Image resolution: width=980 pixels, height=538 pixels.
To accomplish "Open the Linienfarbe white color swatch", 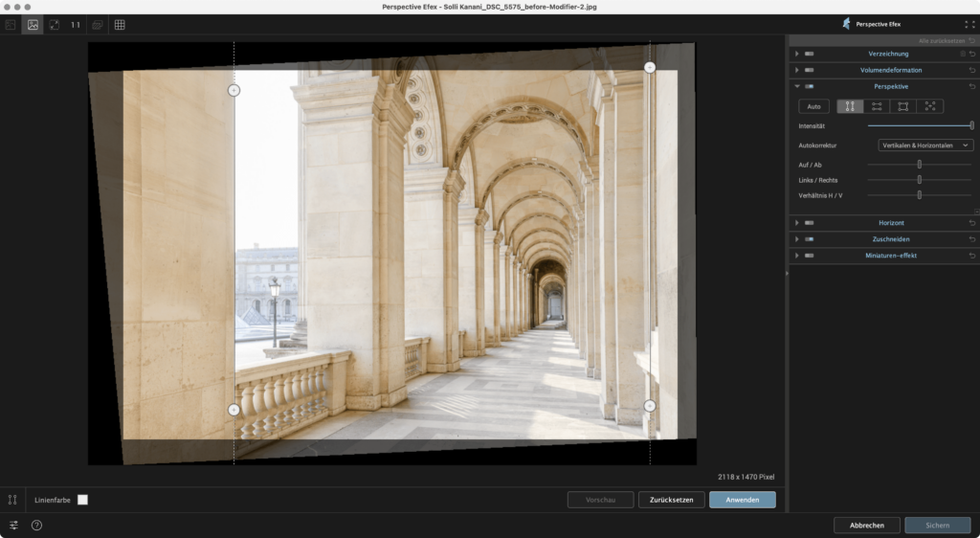I will pos(82,500).
